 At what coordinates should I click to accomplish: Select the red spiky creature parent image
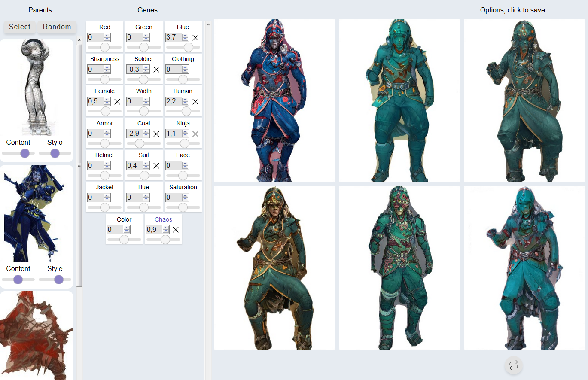point(37,335)
